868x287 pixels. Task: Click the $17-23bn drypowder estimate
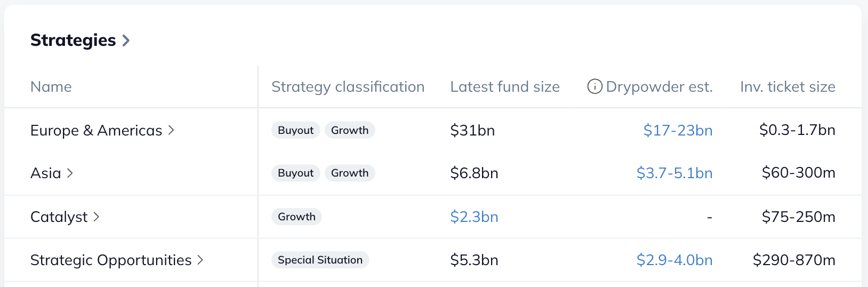[678, 131]
